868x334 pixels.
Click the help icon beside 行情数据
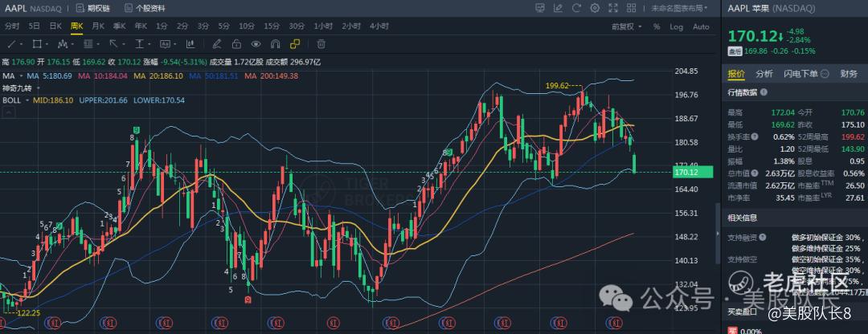(x=764, y=92)
